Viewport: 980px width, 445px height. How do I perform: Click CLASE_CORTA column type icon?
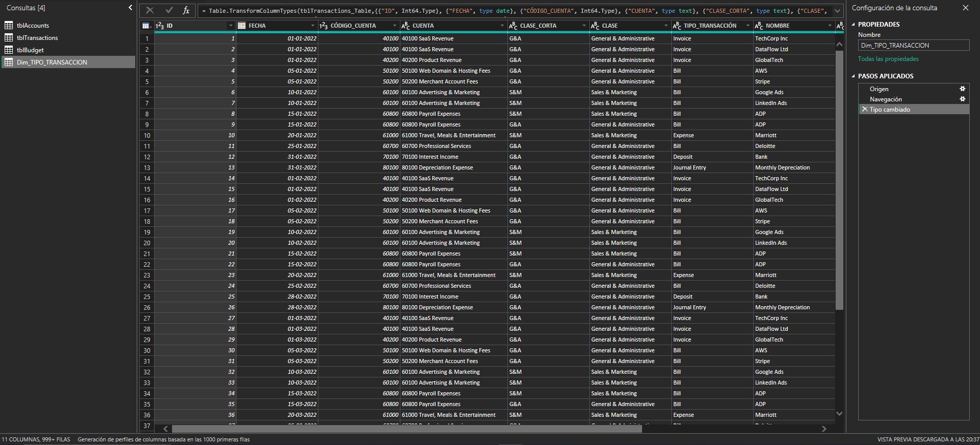(x=513, y=26)
